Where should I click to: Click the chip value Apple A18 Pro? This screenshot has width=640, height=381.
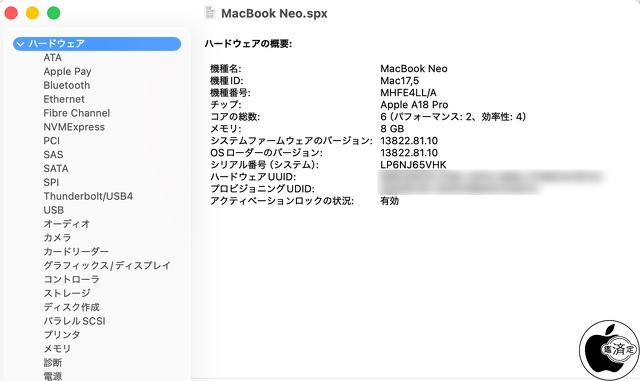coord(414,105)
